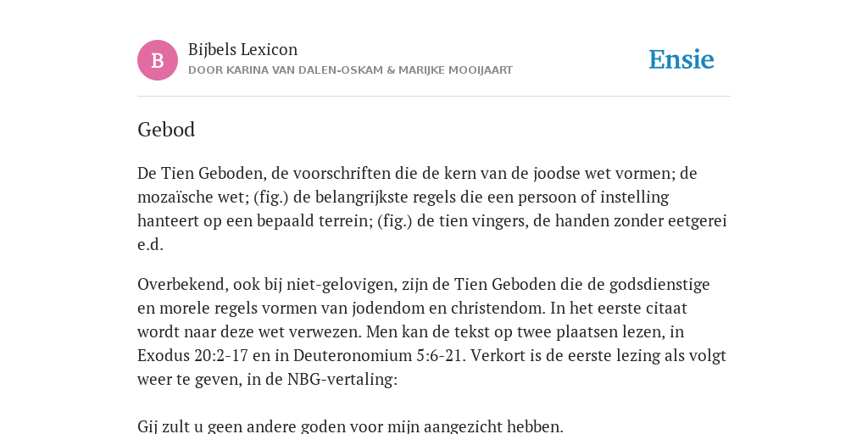Click the name Marijke Mooijaart
Image resolution: width=868 pixels, height=434 pixels.
(x=455, y=70)
